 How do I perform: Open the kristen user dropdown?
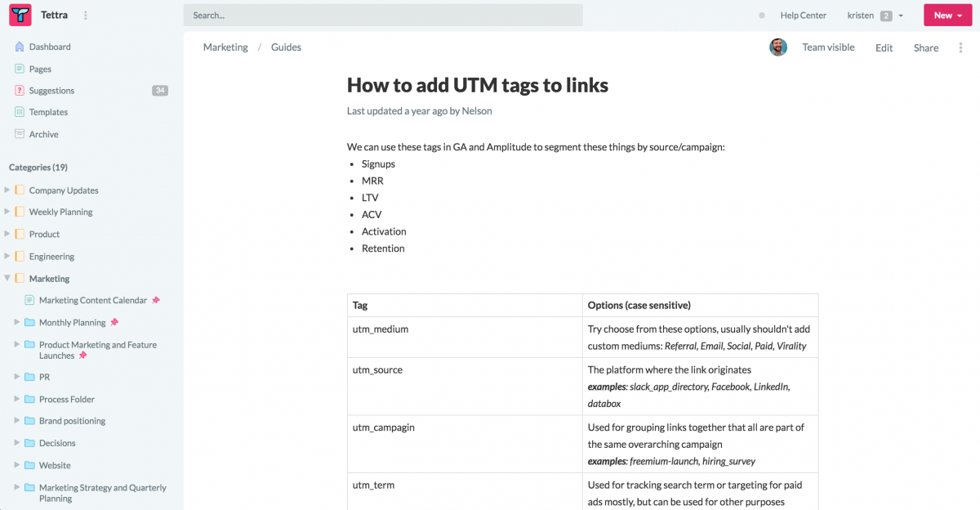pos(875,16)
